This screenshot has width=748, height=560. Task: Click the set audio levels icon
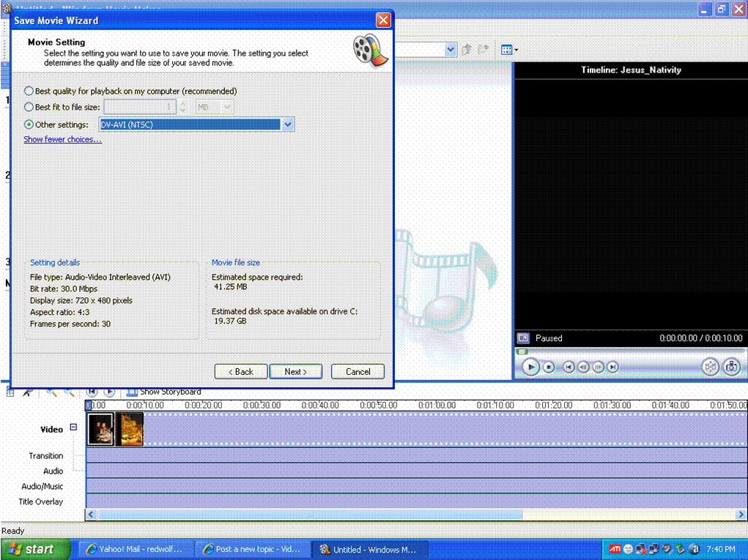click(10, 392)
